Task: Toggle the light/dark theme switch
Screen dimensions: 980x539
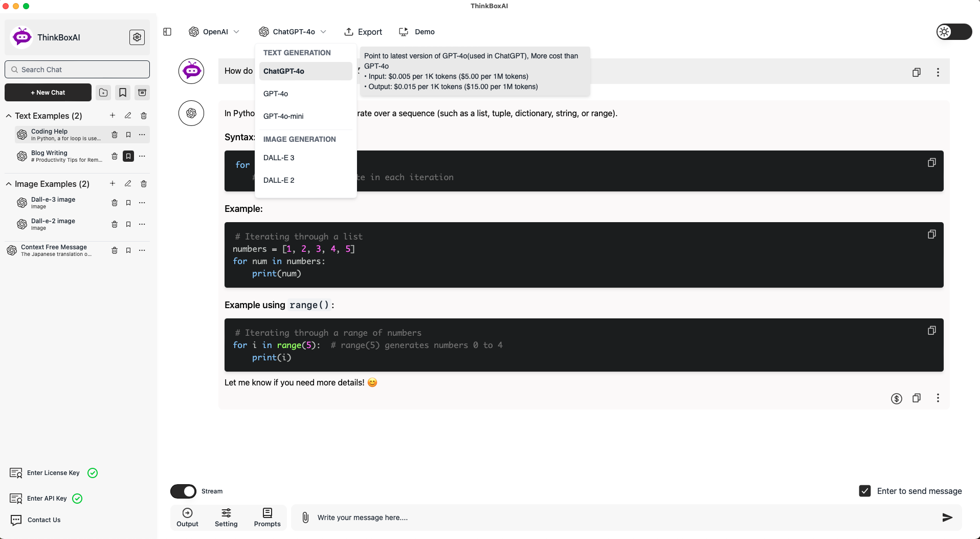Action: point(954,32)
